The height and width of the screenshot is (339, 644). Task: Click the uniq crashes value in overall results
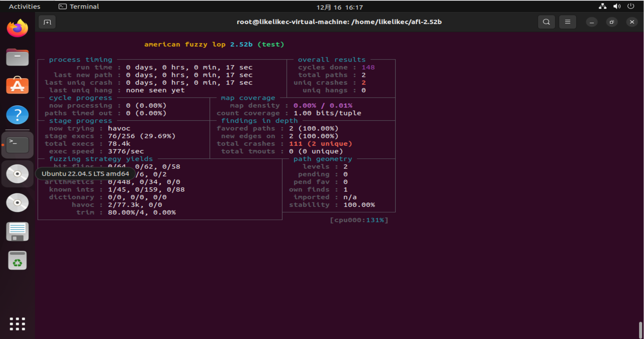pos(364,83)
